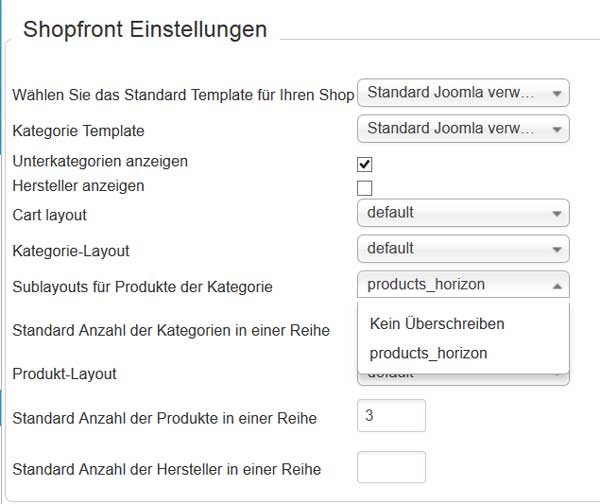
Task: Click the Kategorie-Layout dropdown arrow
Action: [x=557, y=250]
